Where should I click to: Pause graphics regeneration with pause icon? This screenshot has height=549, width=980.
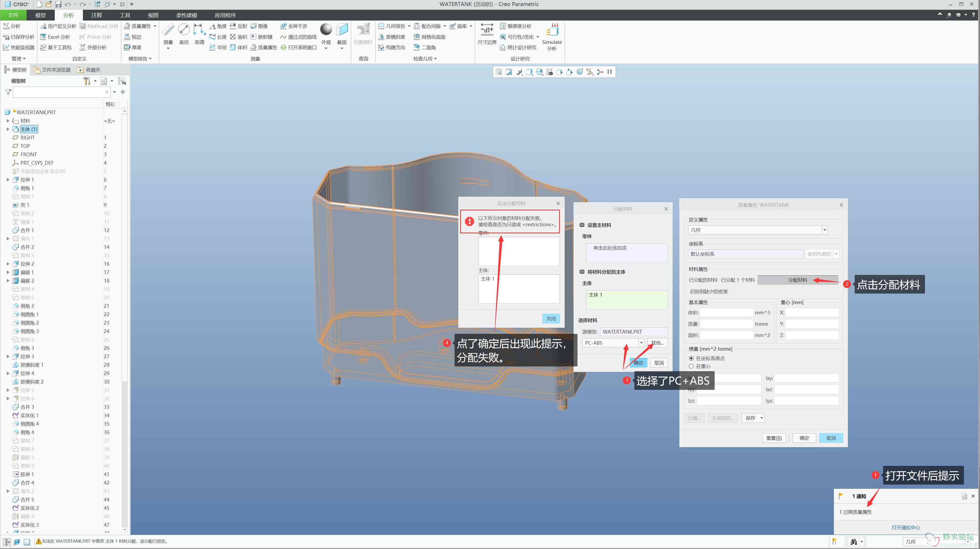[x=610, y=72]
